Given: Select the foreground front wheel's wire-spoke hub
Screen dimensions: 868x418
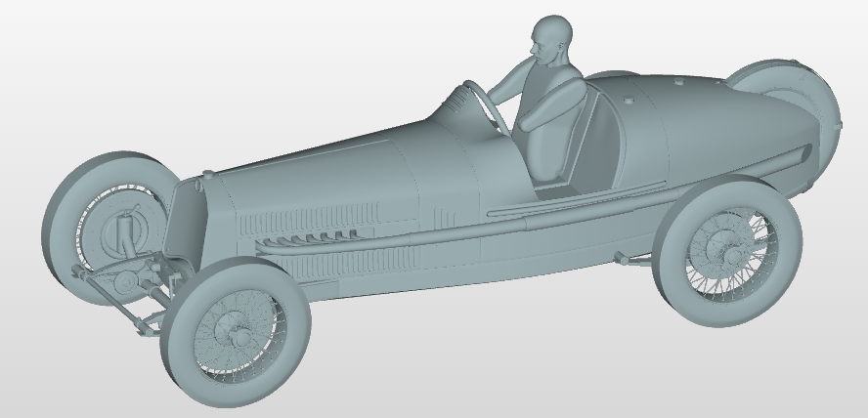Looking at the screenshot, I should [240, 336].
